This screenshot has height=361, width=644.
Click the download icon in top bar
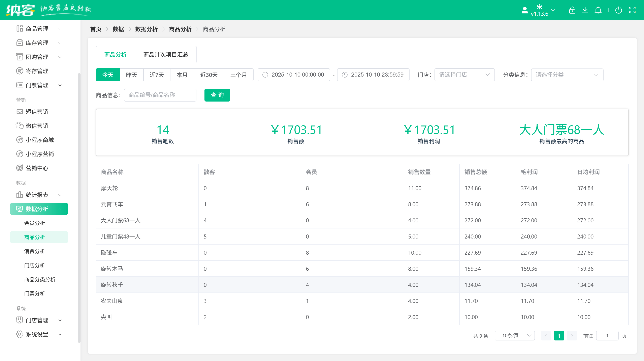(x=585, y=10)
